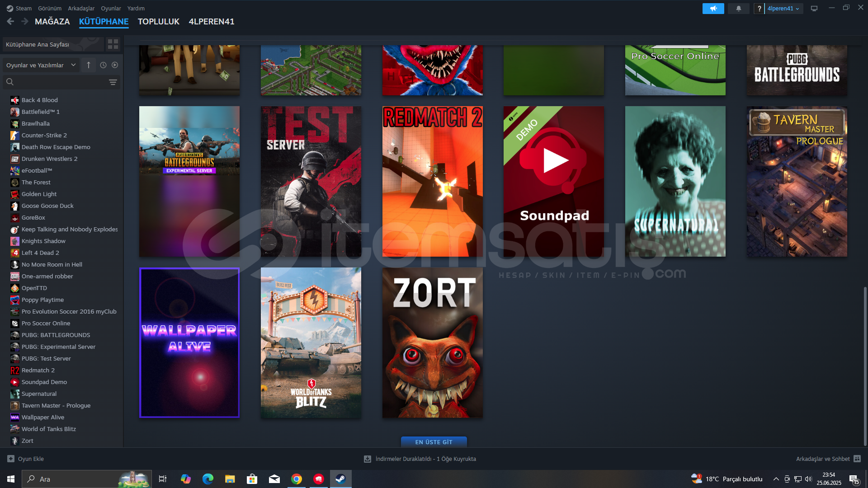Open World of Tanks Blitz cover
This screenshot has width=868, height=488.
coord(311,343)
